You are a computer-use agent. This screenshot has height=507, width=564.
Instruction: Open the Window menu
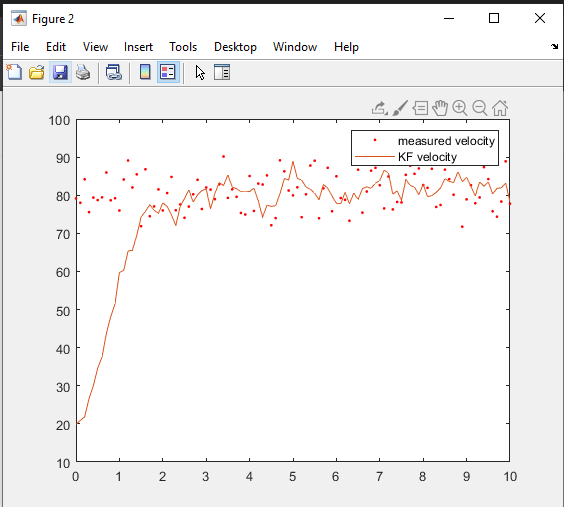click(295, 47)
